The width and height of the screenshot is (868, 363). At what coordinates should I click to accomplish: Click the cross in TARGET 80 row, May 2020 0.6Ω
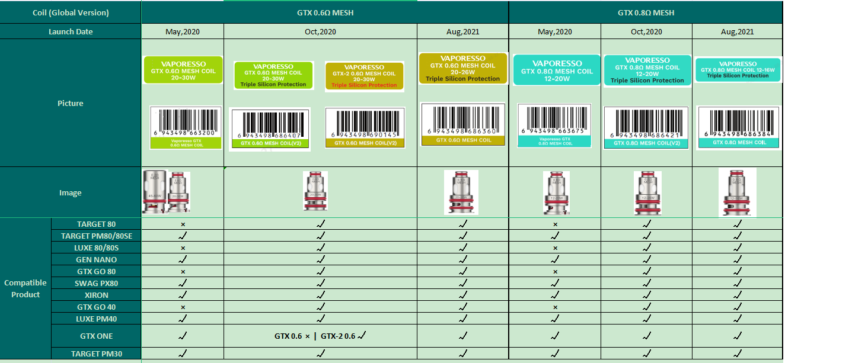click(183, 224)
